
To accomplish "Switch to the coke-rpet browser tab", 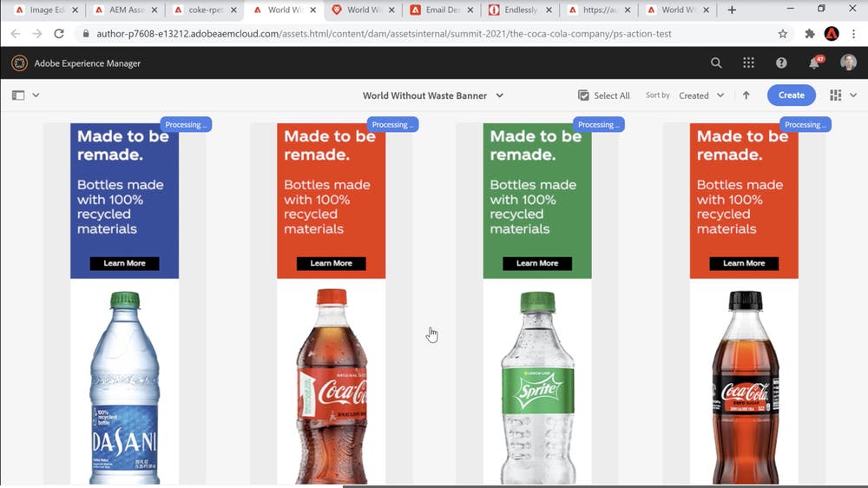I will [206, 10].
